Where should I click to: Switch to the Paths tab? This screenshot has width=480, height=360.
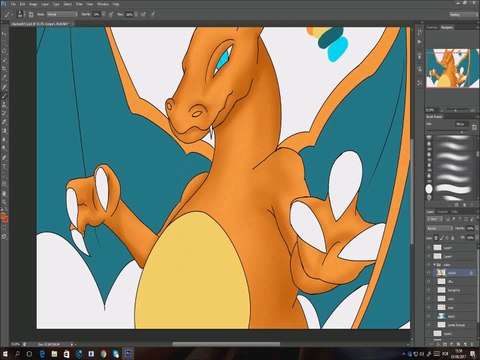pyautogui.click(x=455, y=212)
